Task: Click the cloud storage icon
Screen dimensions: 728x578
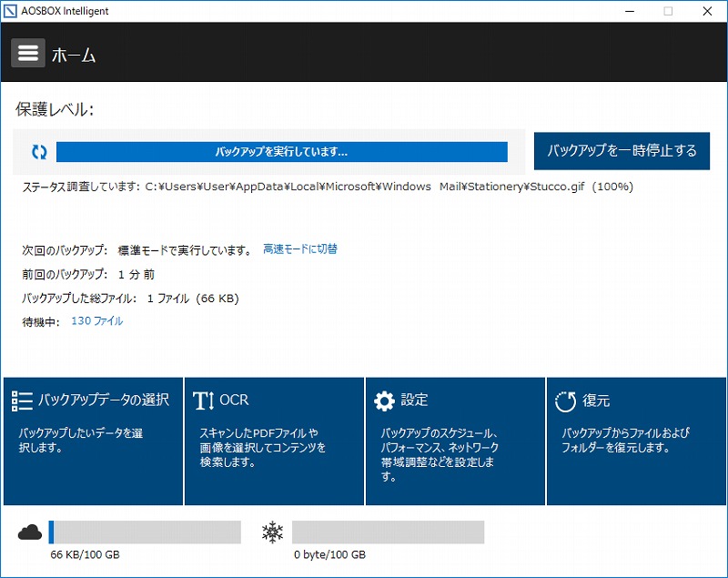Action: point(30,532)
